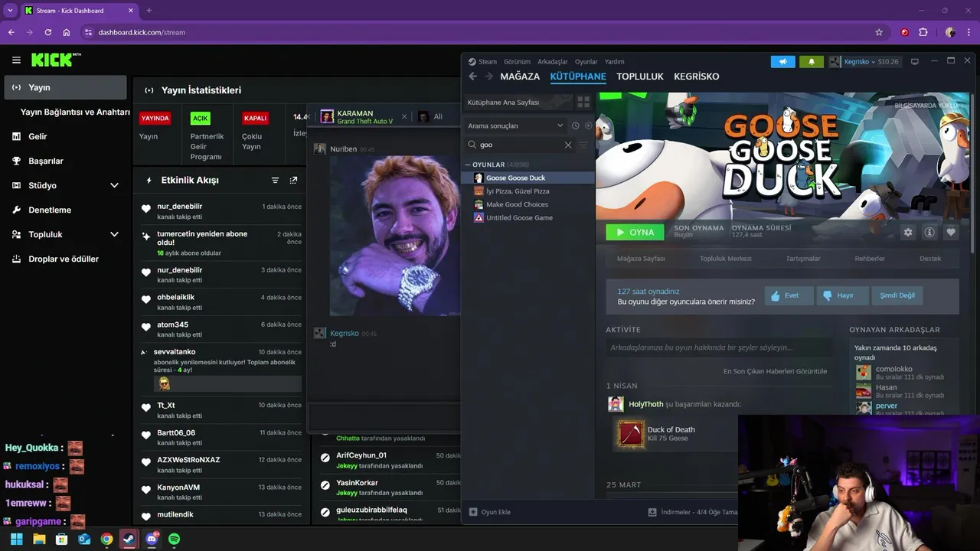The image size is (980, 551).
Task: Open Windows Start menu
Action: [16, 539]
